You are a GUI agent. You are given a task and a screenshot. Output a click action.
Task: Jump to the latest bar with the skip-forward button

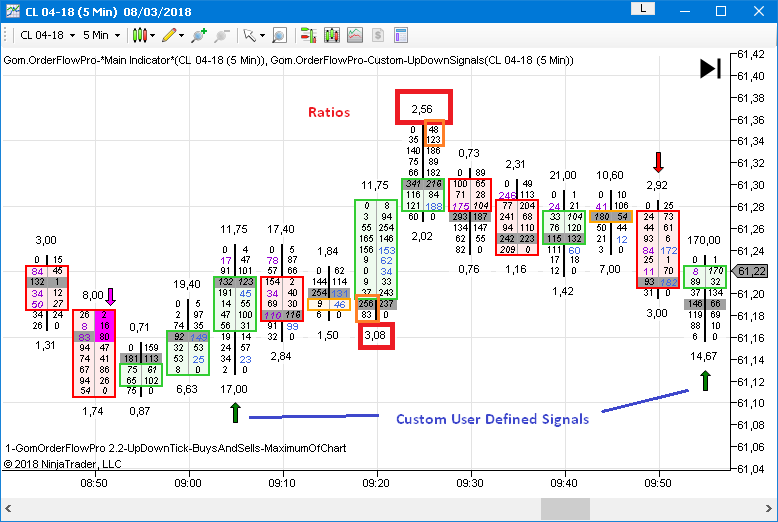710,68
